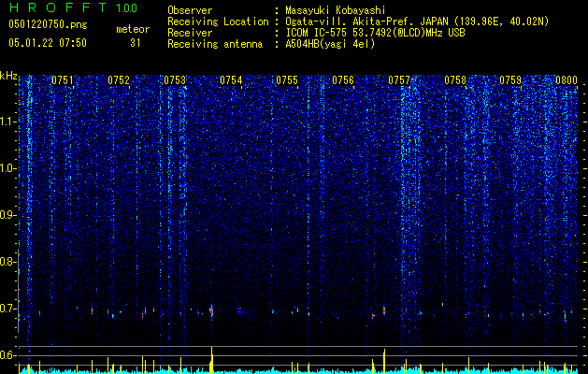
Task: Select the name Masayuki Kobayashi
Action: [336, 10]
